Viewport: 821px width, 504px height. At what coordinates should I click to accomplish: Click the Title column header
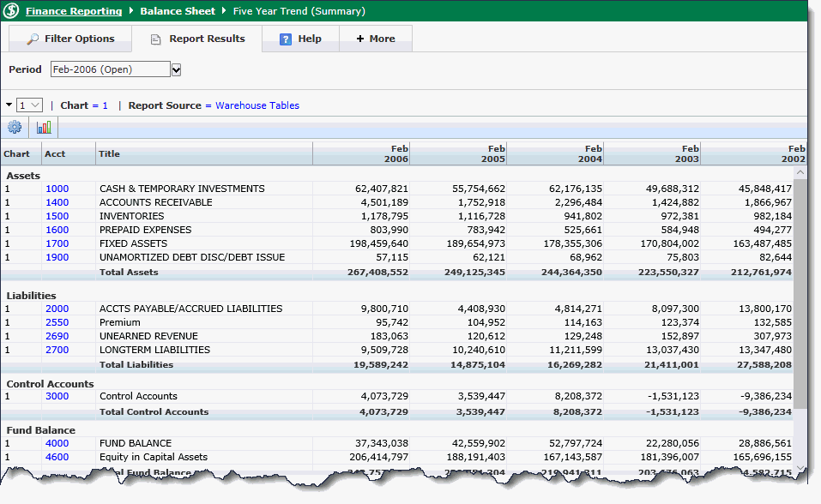[x=110, y=154]
